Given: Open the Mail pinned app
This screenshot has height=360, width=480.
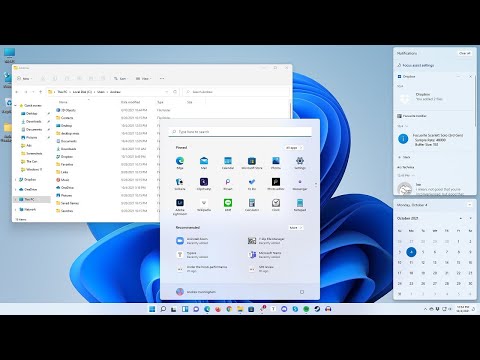Looking at the screenshot, I should point(204,163).
